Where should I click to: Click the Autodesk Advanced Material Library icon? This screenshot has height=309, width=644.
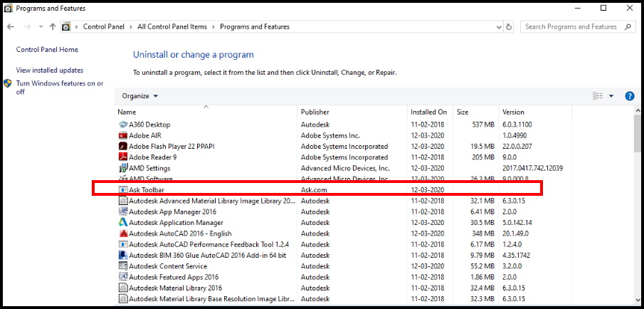click(123, 201)
